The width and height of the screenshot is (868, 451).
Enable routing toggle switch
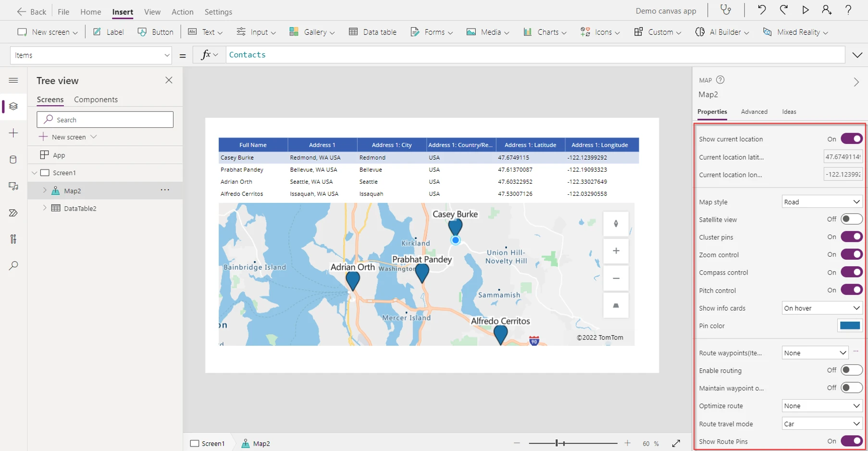(x=851, y=370)
